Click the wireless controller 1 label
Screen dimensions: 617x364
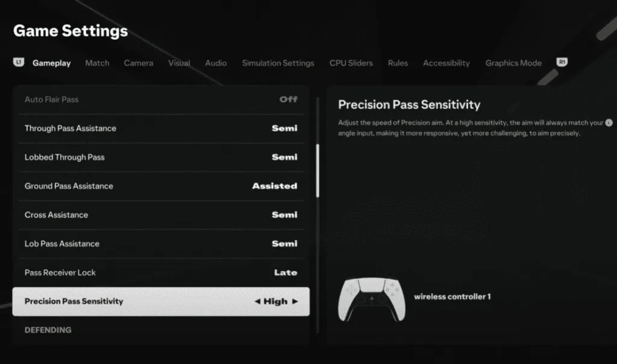[452, 297]
